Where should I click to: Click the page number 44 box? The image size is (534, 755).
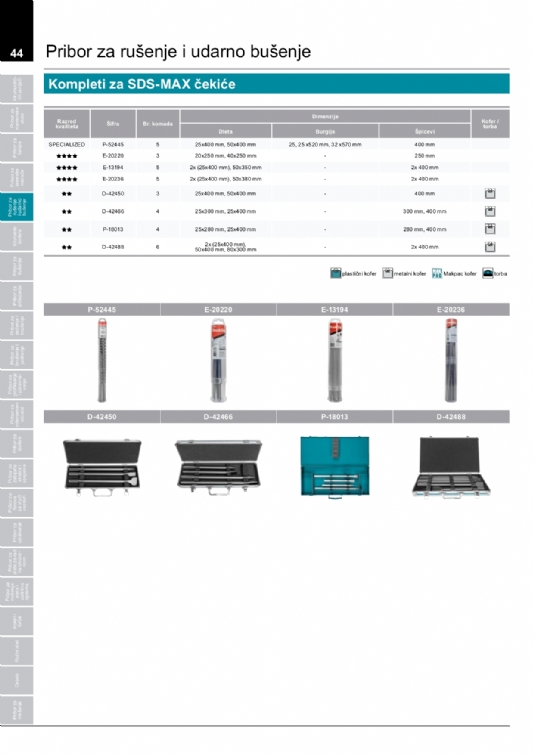click(16, 52)
